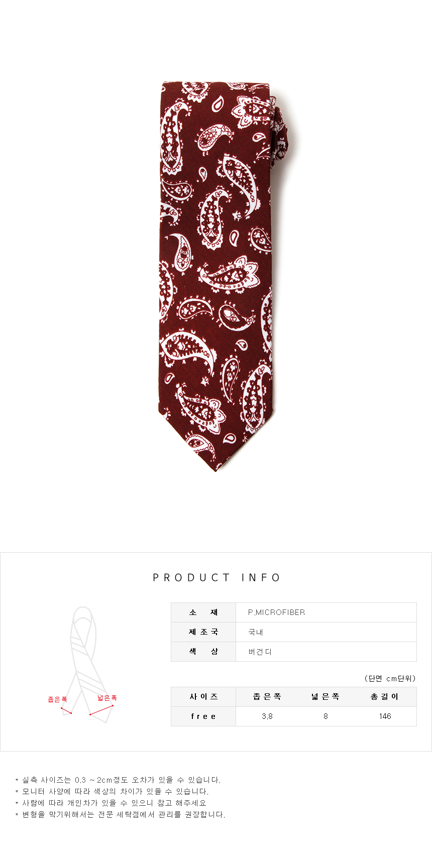Click the red 좁은폭 label on diagram

point(57,699)
